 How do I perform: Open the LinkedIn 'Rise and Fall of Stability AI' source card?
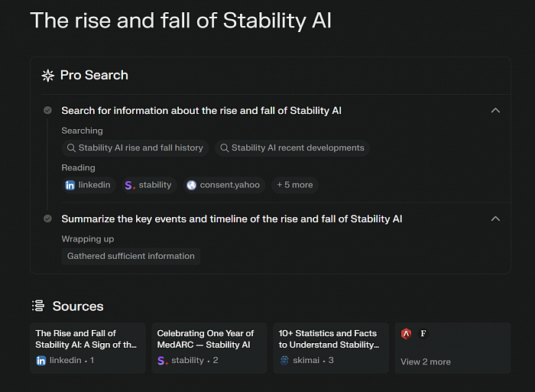pos(88,348)
